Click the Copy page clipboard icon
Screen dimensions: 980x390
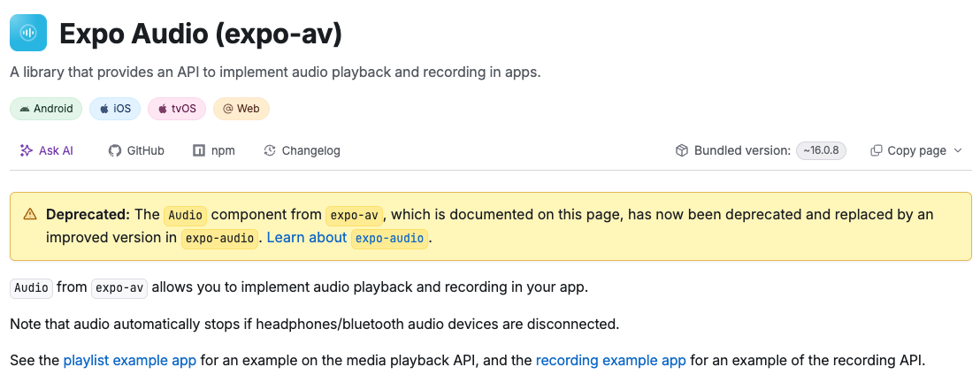[877, 150]
